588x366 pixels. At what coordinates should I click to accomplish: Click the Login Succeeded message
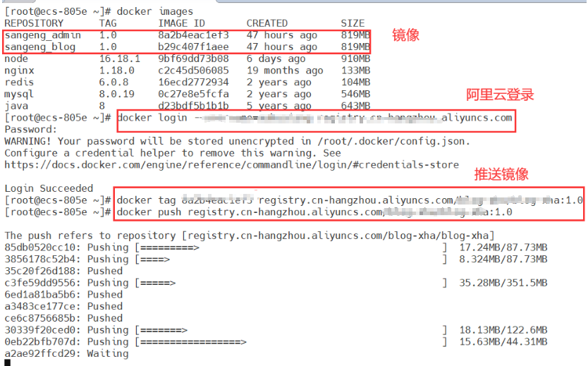click(49, 188)
